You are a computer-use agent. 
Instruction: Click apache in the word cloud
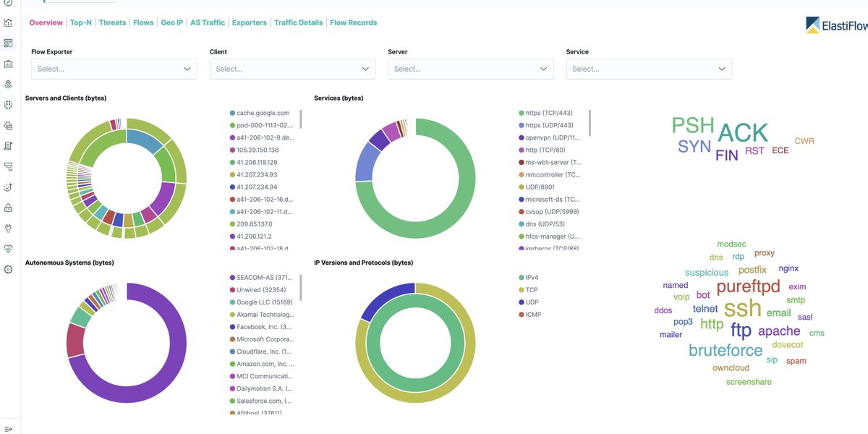coord(779,331)
